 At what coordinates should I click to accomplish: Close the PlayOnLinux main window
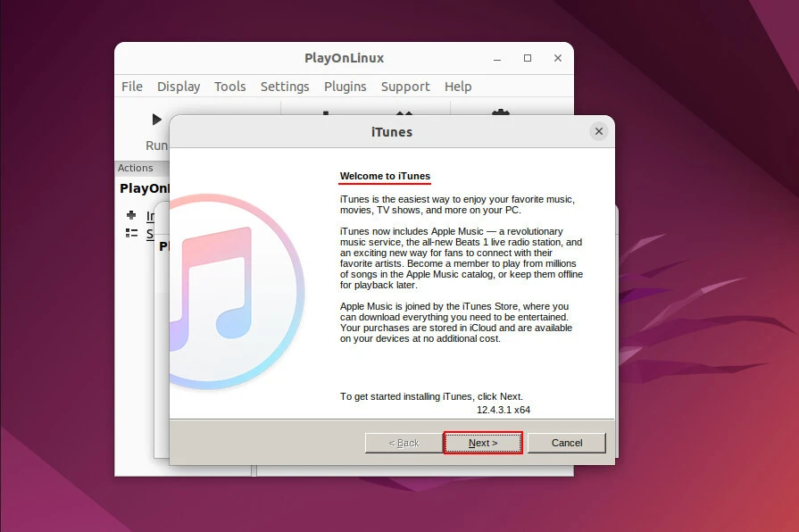(558, 58)
